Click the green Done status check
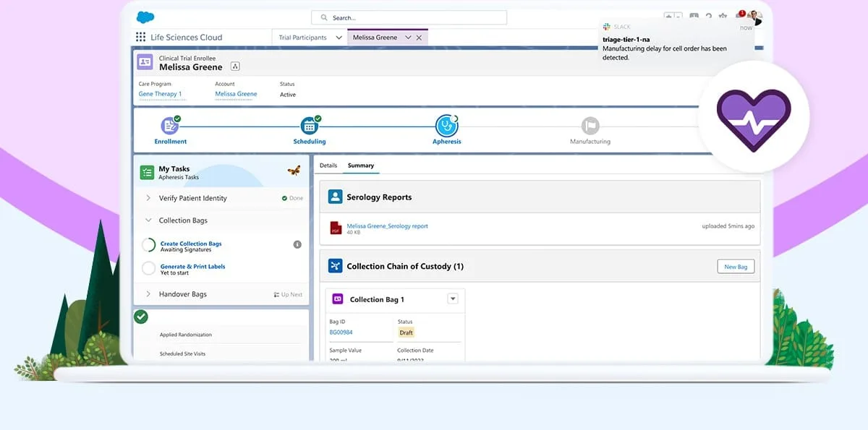 tap(285, 198)
